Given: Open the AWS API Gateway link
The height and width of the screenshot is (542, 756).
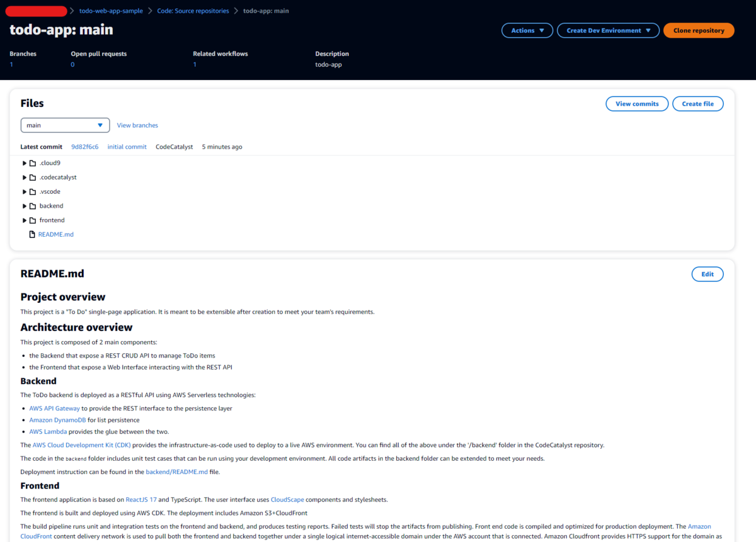Looking at the screenshot, I should pyautogui.click(x=54, y=409).
